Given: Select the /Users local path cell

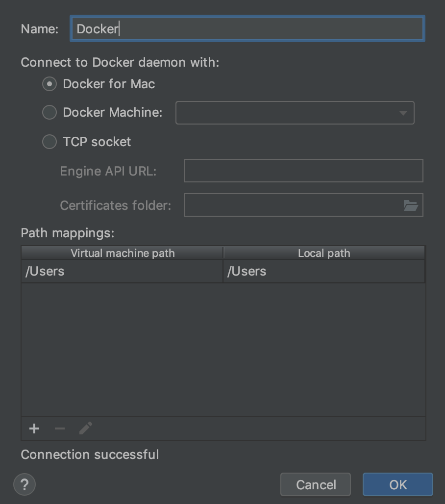Looking at the screenshot, I should point(324,271).
